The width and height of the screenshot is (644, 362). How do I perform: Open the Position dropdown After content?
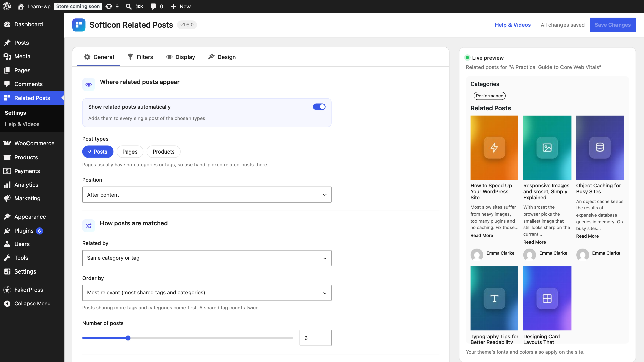[207, 195]
